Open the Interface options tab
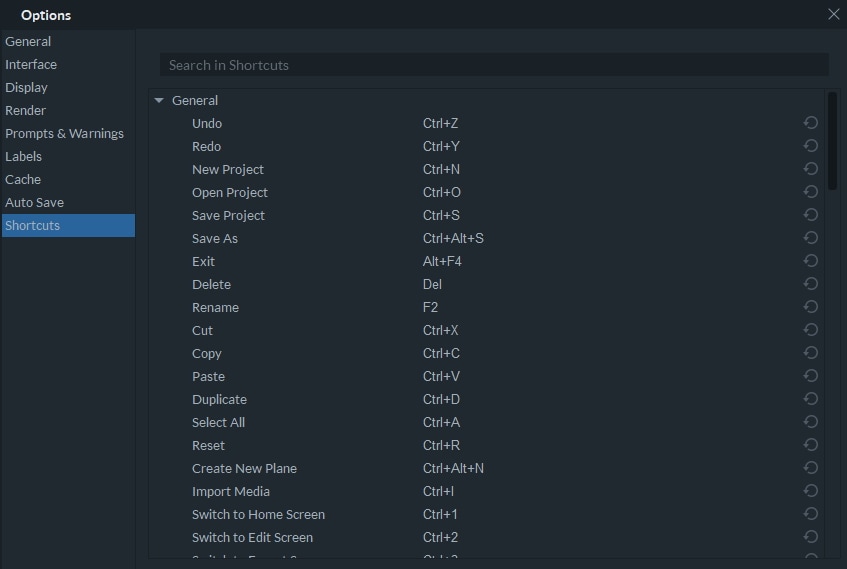 click(x=31, y=64)
